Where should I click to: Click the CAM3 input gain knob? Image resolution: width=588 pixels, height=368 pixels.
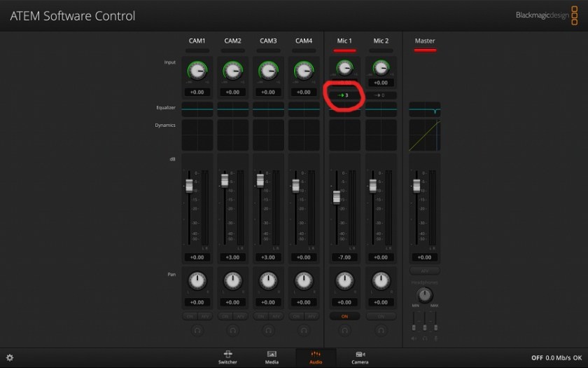(268, 71)
